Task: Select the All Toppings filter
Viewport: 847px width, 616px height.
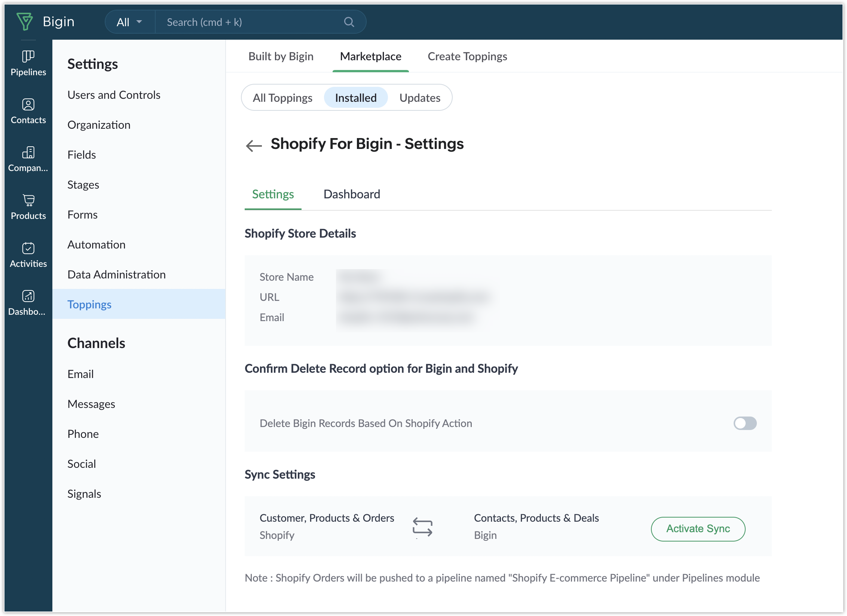Action: [282, 98]
